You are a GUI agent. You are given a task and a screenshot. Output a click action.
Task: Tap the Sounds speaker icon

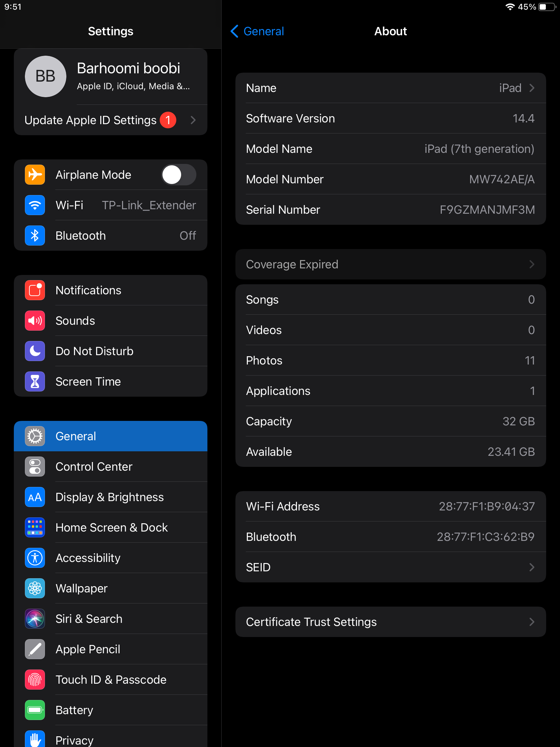35,321
